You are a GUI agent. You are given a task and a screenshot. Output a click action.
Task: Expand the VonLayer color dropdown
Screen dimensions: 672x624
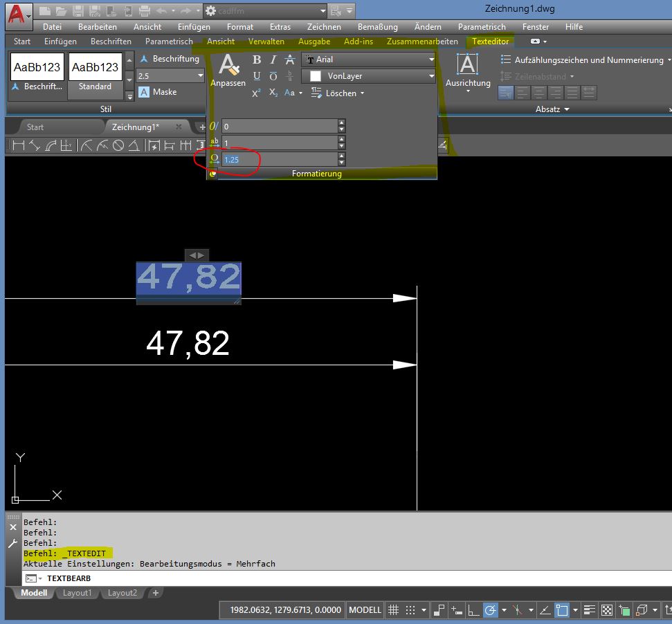[433, 76]
